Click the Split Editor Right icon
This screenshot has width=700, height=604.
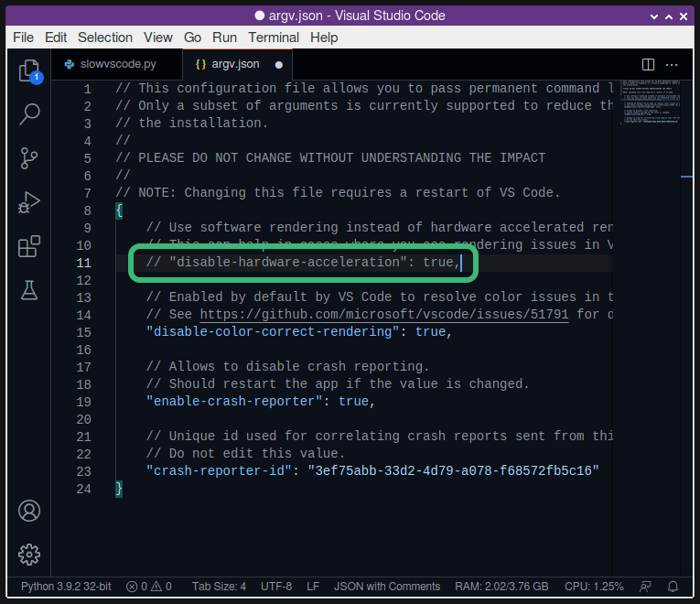(648, 65)
